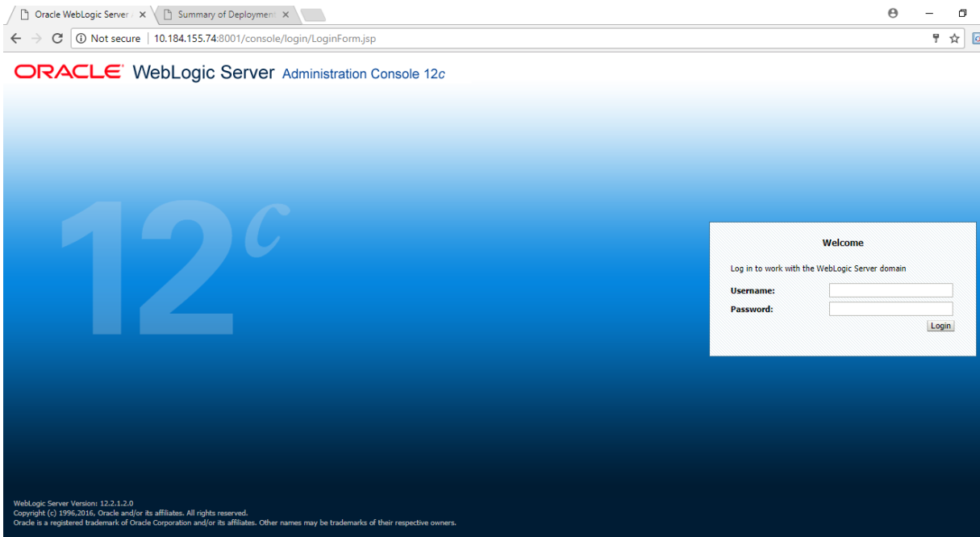Minimize the browser window
980x537 pixels.
929,14
